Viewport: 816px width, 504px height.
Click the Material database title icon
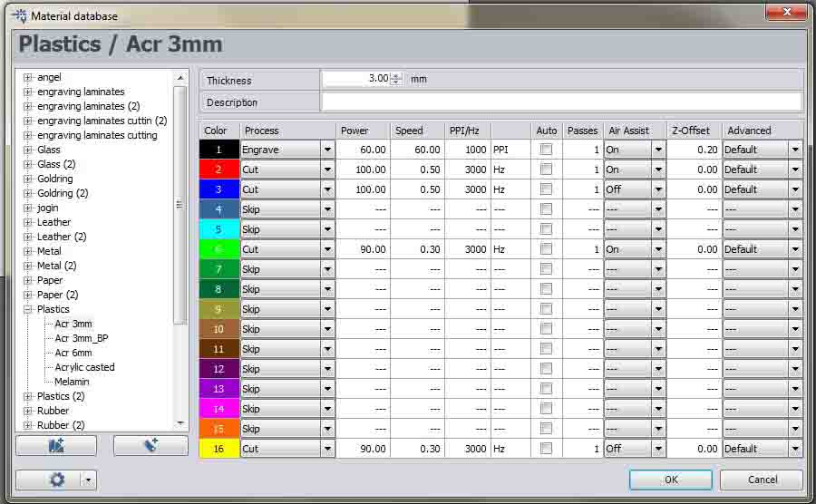pyautogui.click(x=20, y=16)
